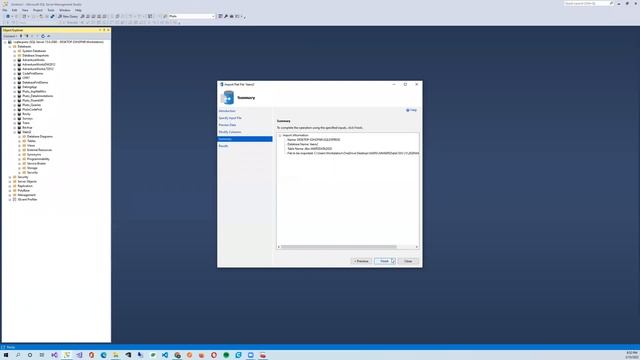Open the Window menu
Viewport: 640px width, 360px height.
[64, 10]
